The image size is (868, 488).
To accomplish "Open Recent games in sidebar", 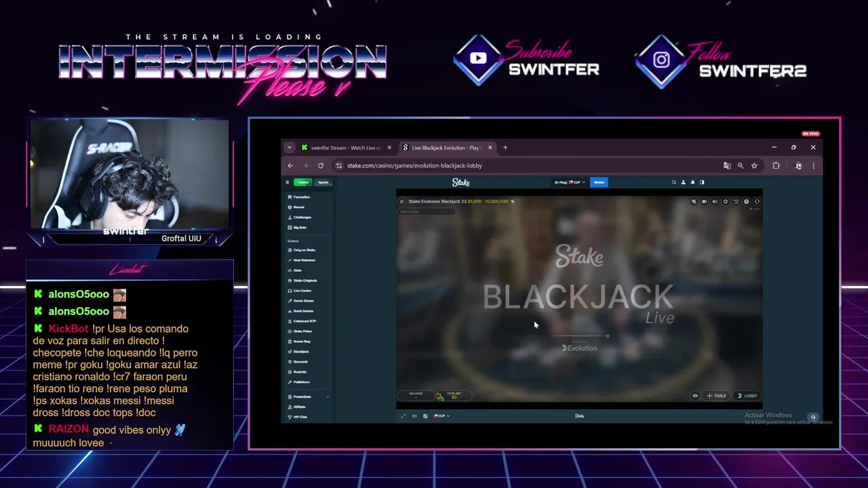I will click(x=296, y=207).
